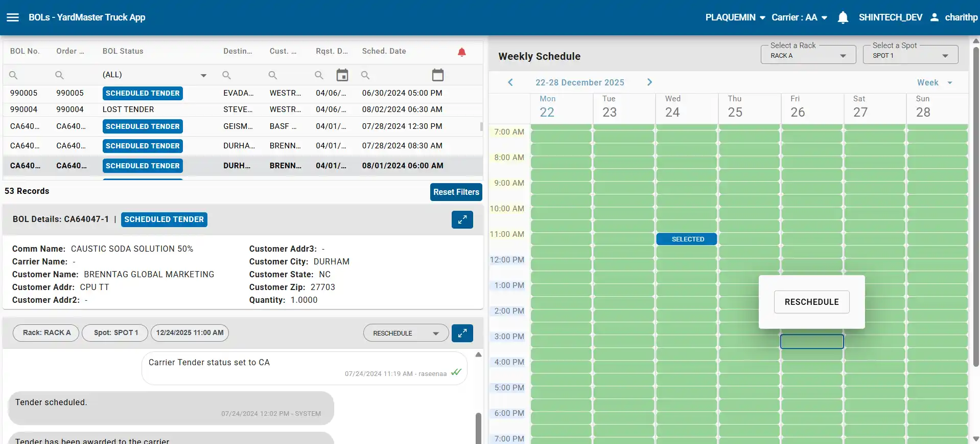Expand the BOL Details panel

[x=462, y=219]
